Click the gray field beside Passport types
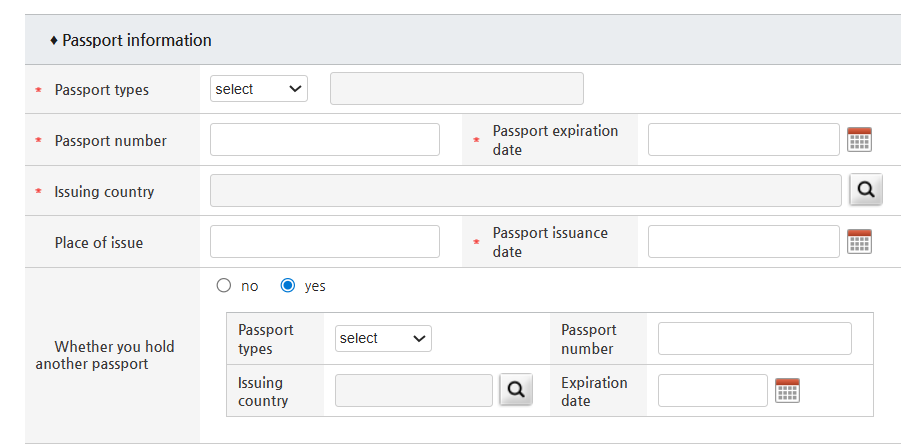The height and width of the screenshot is (445, 904). click(457, 88)
